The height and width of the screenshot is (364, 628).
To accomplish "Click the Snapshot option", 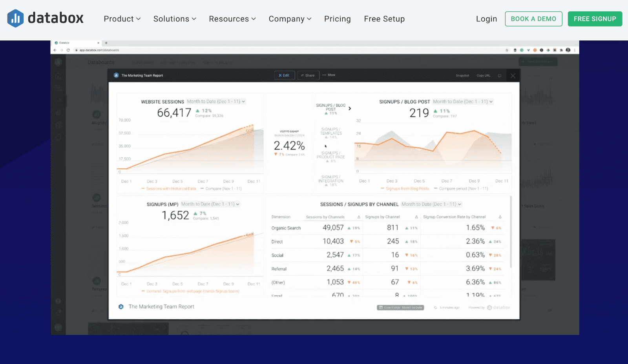I will 462,76.
